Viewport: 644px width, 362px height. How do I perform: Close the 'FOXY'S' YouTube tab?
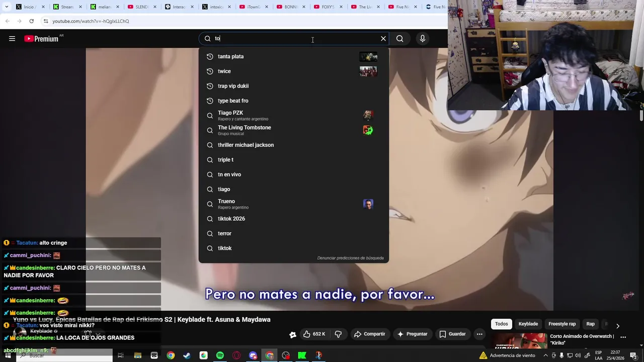(341, 7)
